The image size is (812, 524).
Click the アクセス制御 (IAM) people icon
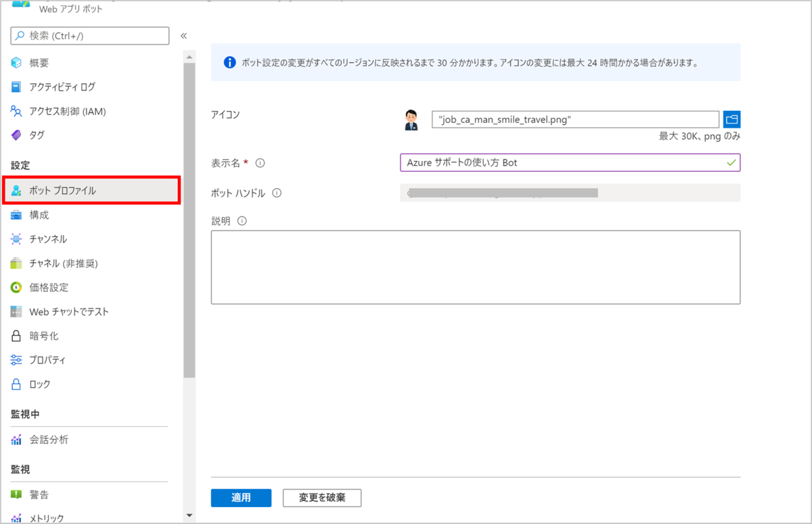click(16, 111)
